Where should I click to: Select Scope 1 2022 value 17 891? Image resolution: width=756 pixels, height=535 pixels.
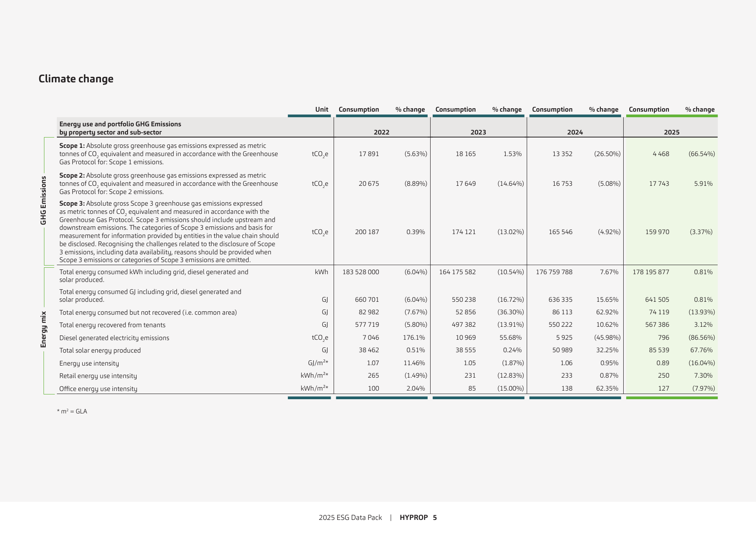click(x=369, y=154)
